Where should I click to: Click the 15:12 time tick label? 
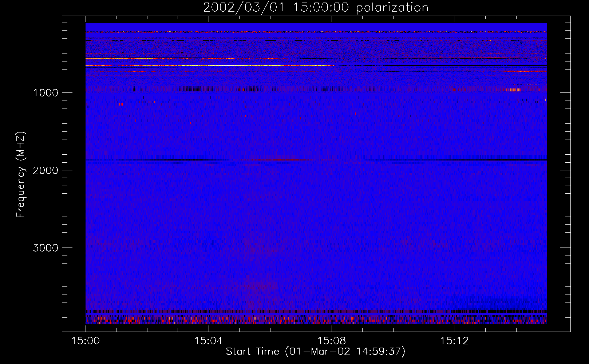click(454, 341)
